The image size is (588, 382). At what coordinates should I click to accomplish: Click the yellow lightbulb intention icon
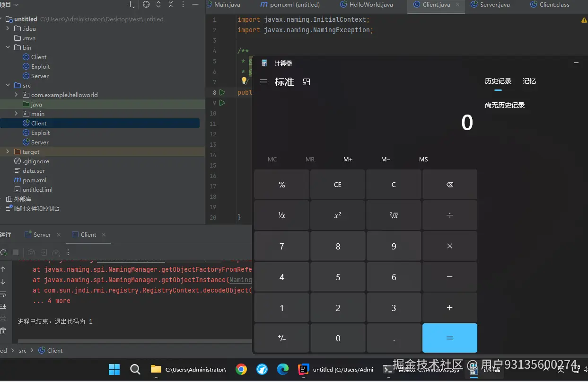coord(244,81)
